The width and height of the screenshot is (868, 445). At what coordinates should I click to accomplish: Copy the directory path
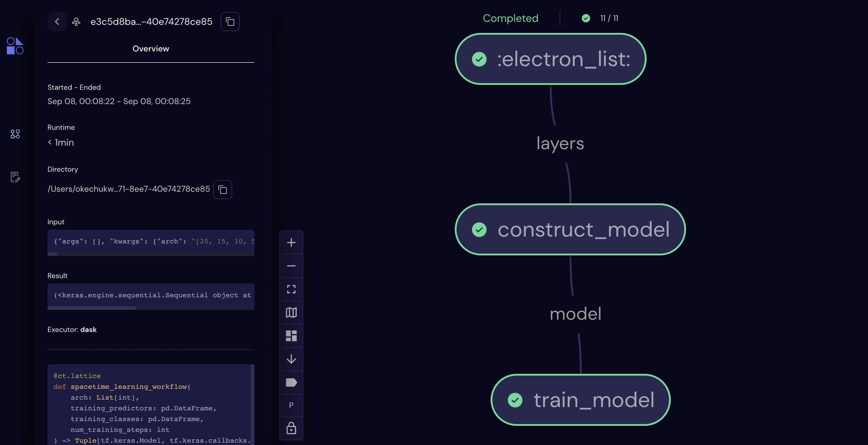pos(222,189)
